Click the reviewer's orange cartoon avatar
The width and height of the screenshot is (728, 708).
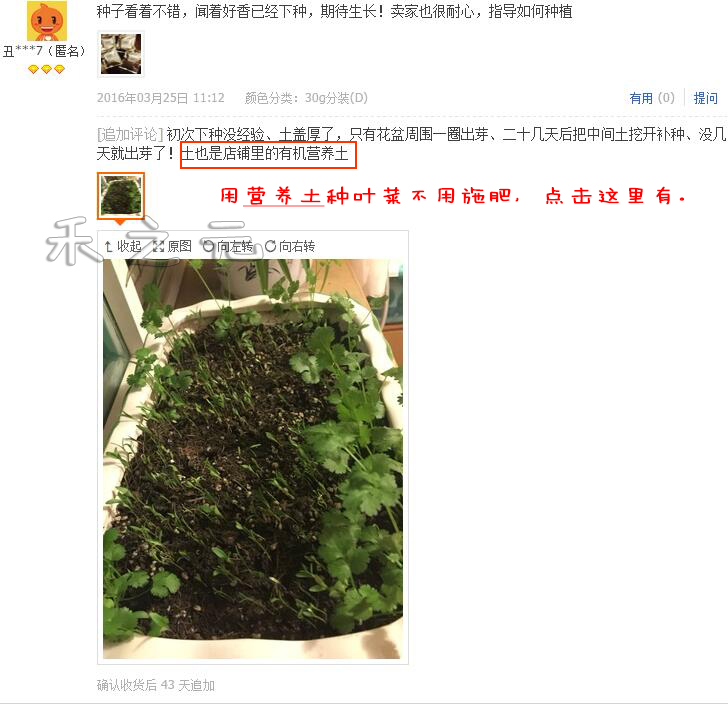pos(46,20)
